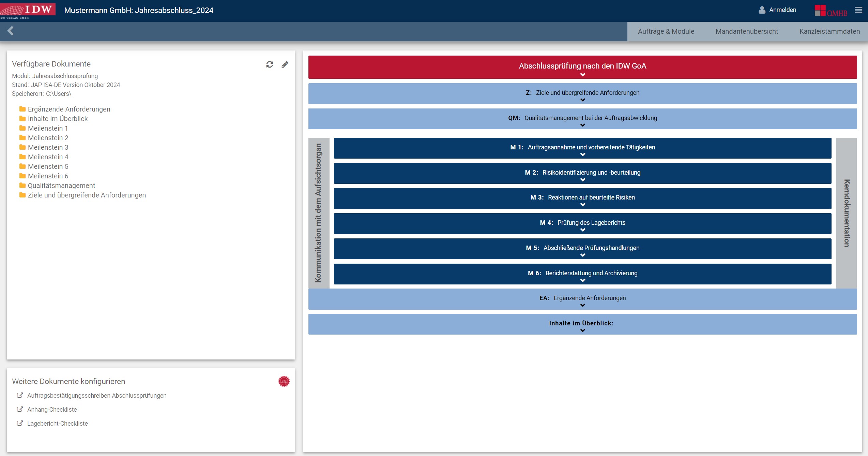Open the Anhang-Checkliste link
Viewport: 868px width, 456px height.
(52, 410)
